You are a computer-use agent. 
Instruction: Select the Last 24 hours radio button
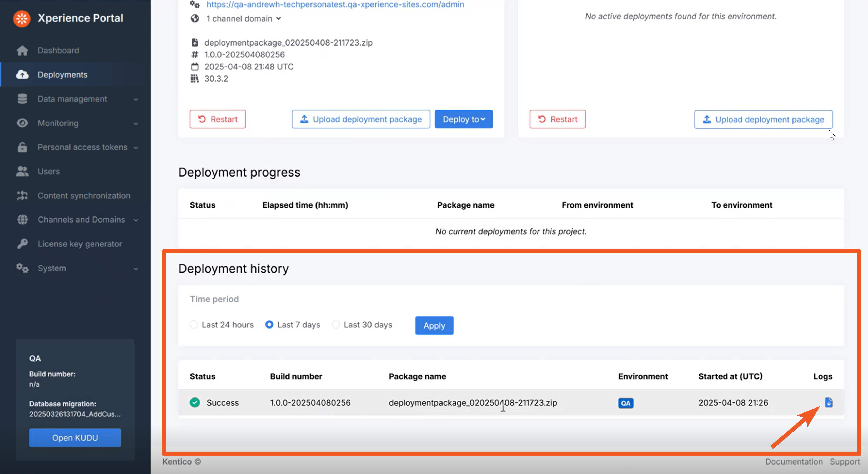tap(194, 324)
